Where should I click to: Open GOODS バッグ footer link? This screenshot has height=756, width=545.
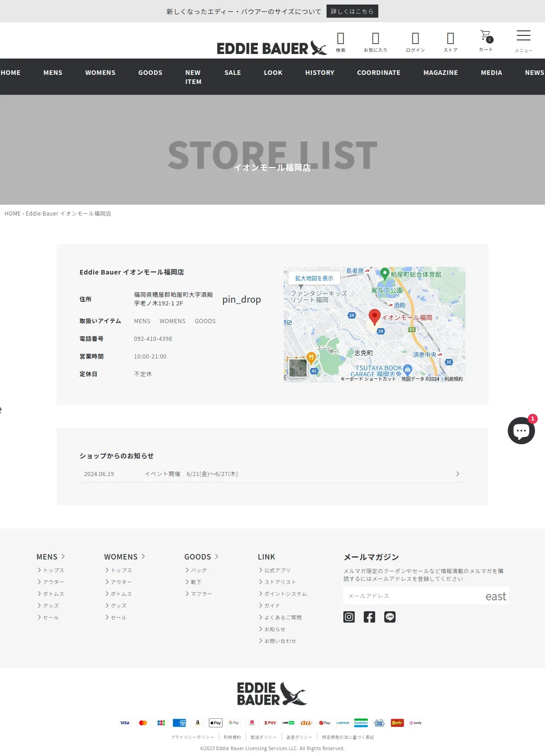tap(198, 570)
